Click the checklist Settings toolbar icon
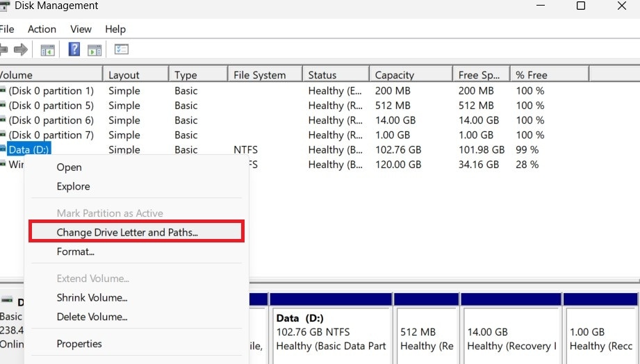640x364 pixels. (x=121, y=49)
